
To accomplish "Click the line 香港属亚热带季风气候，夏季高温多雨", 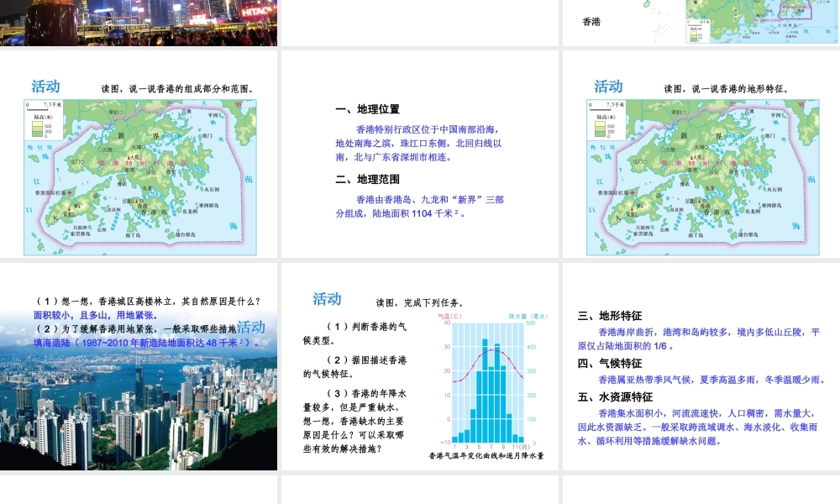I will coord(711,380).
